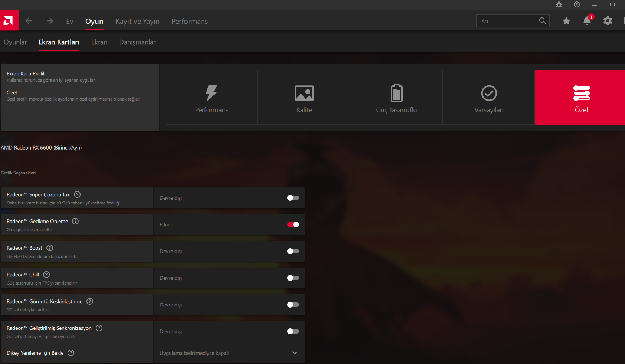625x364 pixels.
Task: Open favorites star icon
Action: coord(566,21)
